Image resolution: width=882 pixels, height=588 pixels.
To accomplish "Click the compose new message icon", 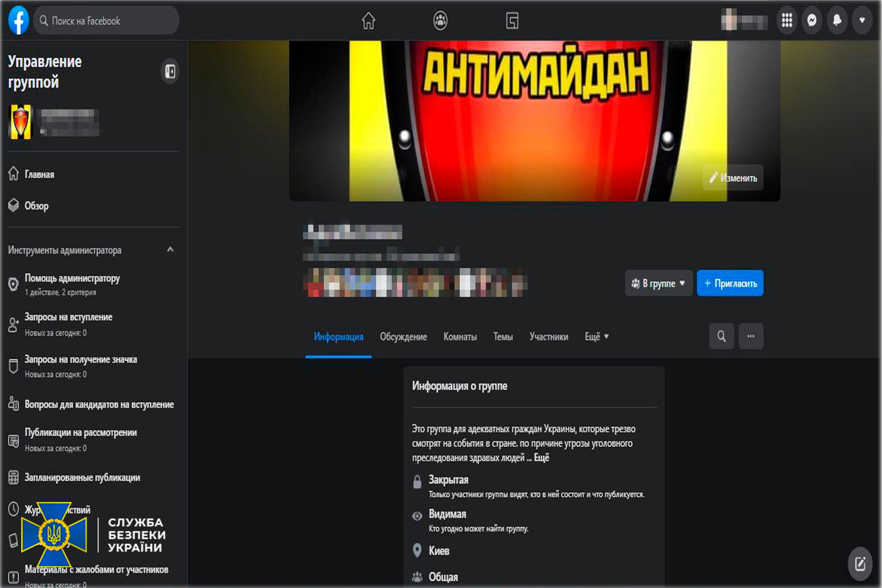I will [860, 564].
